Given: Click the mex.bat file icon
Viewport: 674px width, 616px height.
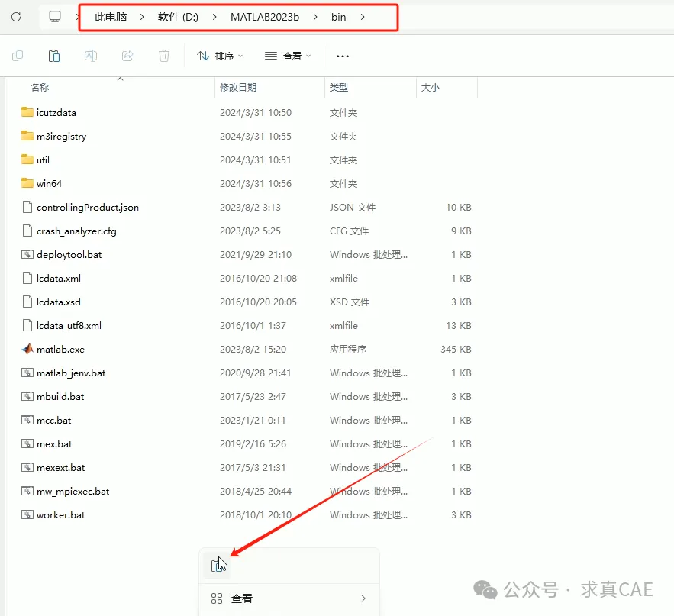Looking at the screenshot, I should pos(27,443).
